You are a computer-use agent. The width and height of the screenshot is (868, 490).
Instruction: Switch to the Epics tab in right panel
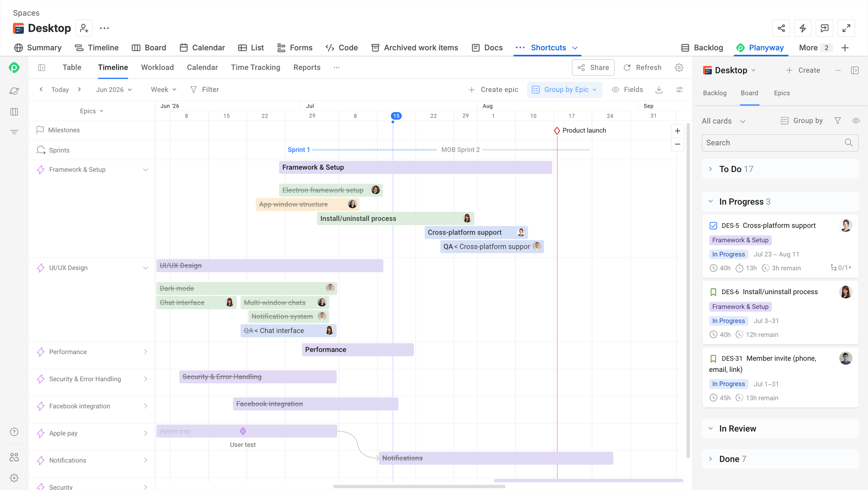click(x=782, y=93)
